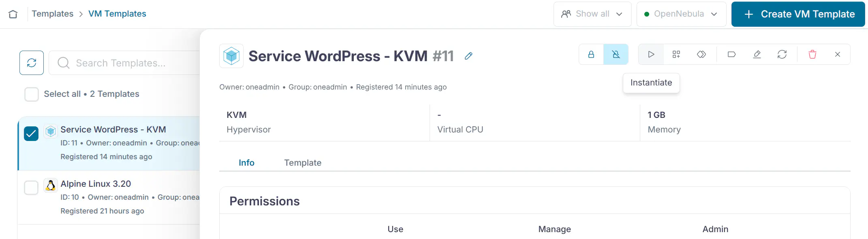Click 'Owner: oneadmin' in the details header

point(249,87)
